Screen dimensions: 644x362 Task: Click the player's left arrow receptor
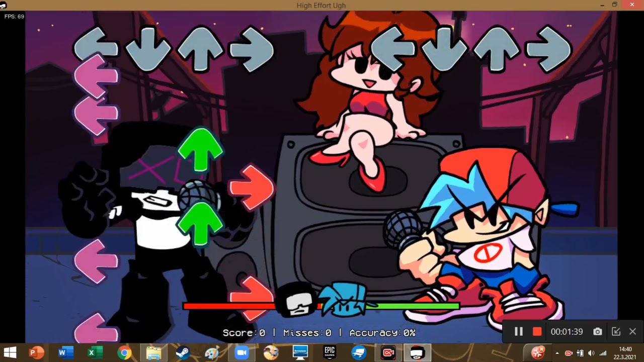[392, 48]
